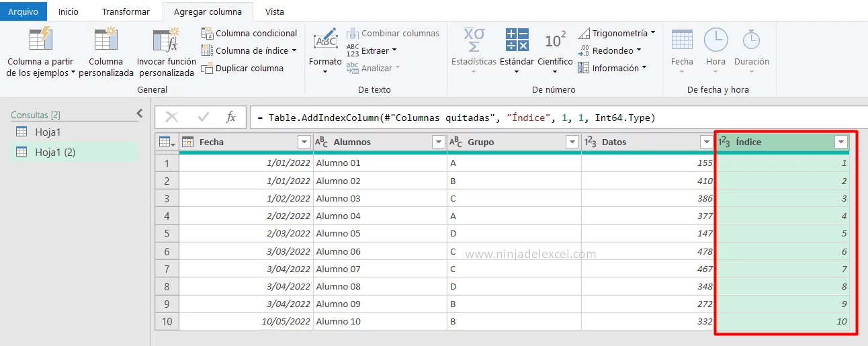Open the Fecha ribbon dropdown arrow

point(682,71)
